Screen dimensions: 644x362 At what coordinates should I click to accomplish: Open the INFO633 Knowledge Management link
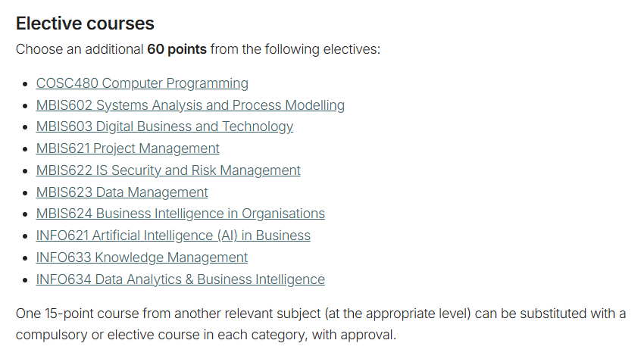(142, 257)
